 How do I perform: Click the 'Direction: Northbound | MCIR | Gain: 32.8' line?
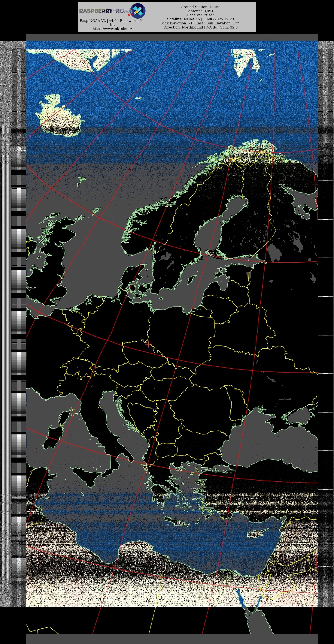[201, 27]
